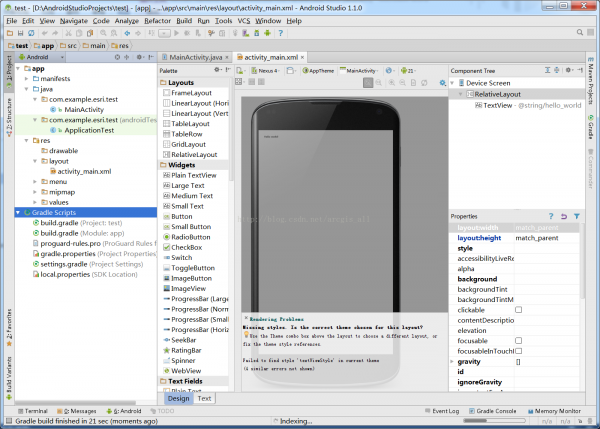Close the Rendering Problems panel

[246, 318]
